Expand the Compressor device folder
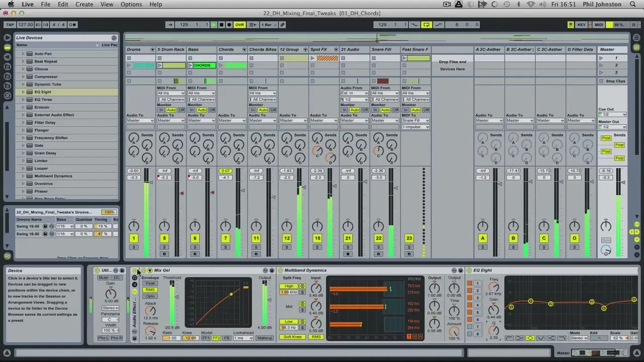This screenshot has width=644, height=362. pos(23,76)
